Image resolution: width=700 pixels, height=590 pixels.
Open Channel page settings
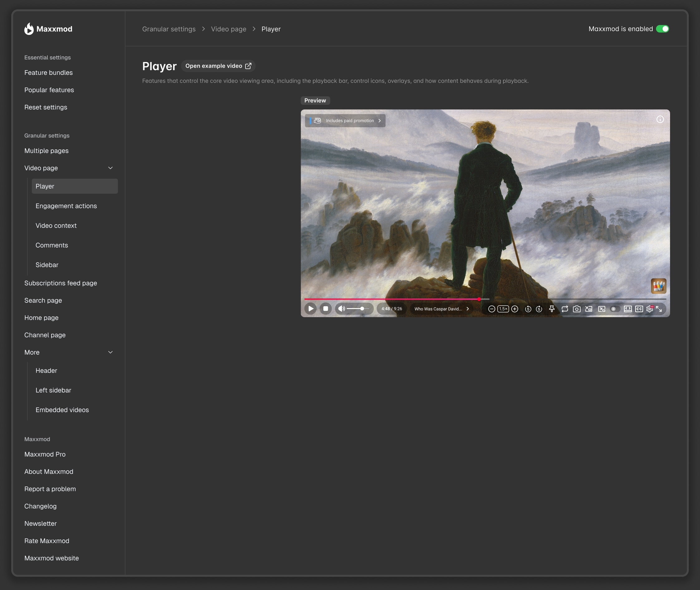pos(45,335)
